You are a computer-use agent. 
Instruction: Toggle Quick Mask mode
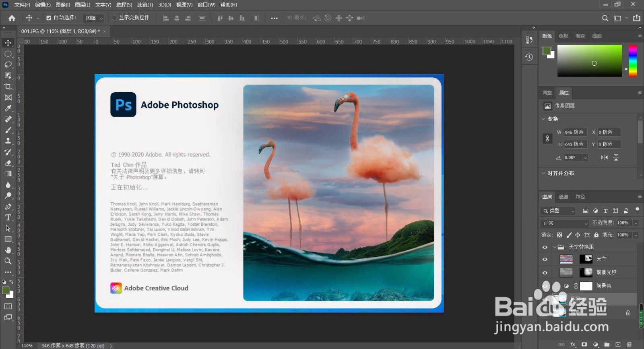(8, 306)
